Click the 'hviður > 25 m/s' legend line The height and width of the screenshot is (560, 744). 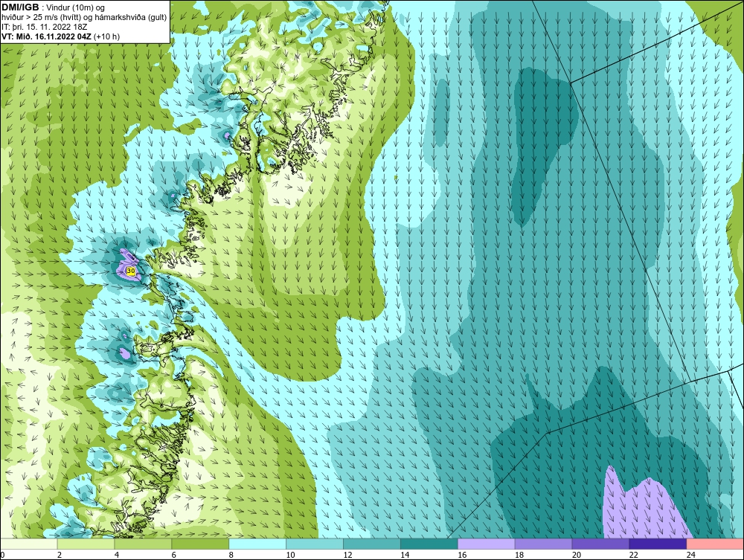[x=84, y=18]
